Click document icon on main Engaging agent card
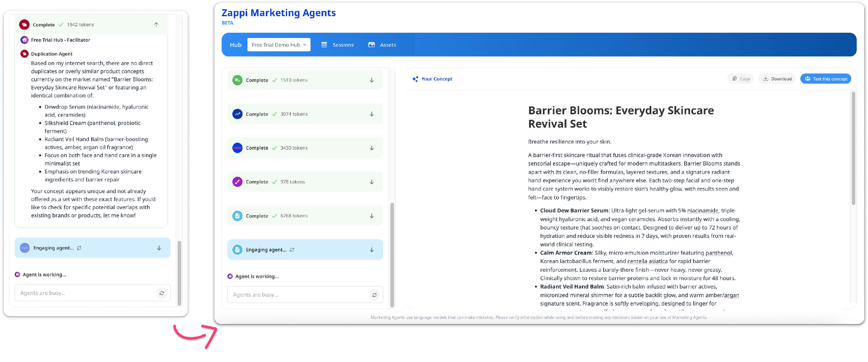This screenshot has width=868, height=362. (x=237, y=250)
